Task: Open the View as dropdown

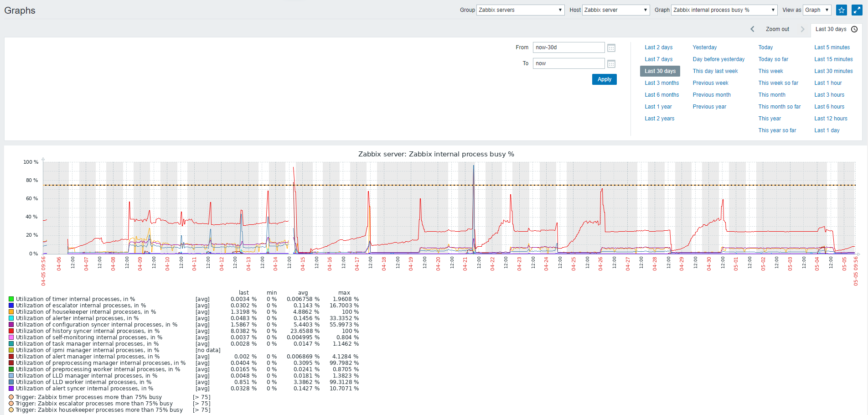Action: tap(817, 10)
